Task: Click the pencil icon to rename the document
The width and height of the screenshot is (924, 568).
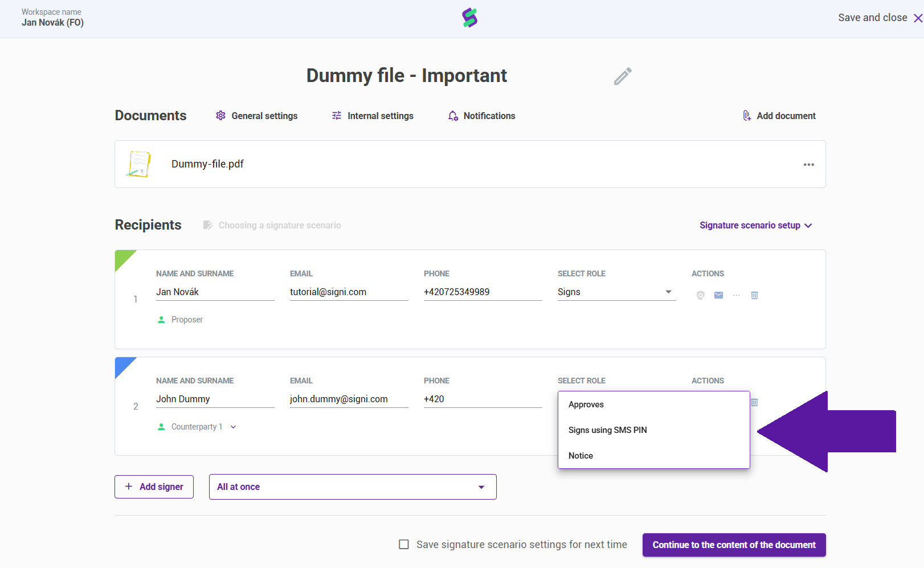Action: point(623,76)
